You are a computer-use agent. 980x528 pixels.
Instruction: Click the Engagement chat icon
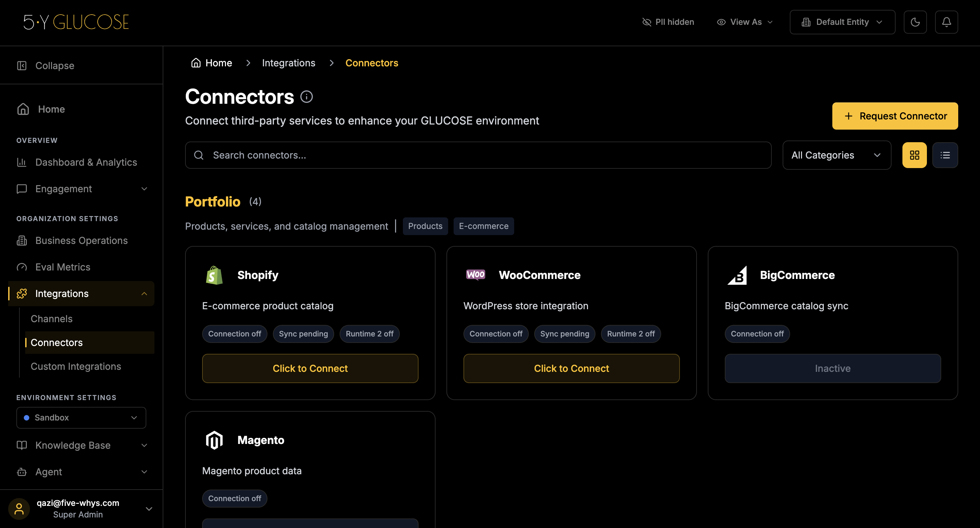[x=22, y=189]
